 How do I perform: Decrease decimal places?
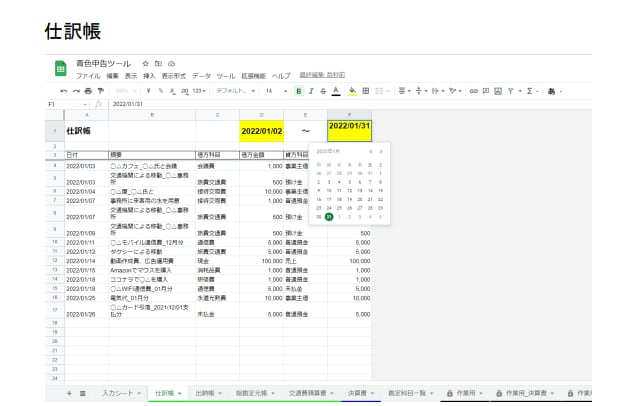pyautogui.click(x=172, y=91)
